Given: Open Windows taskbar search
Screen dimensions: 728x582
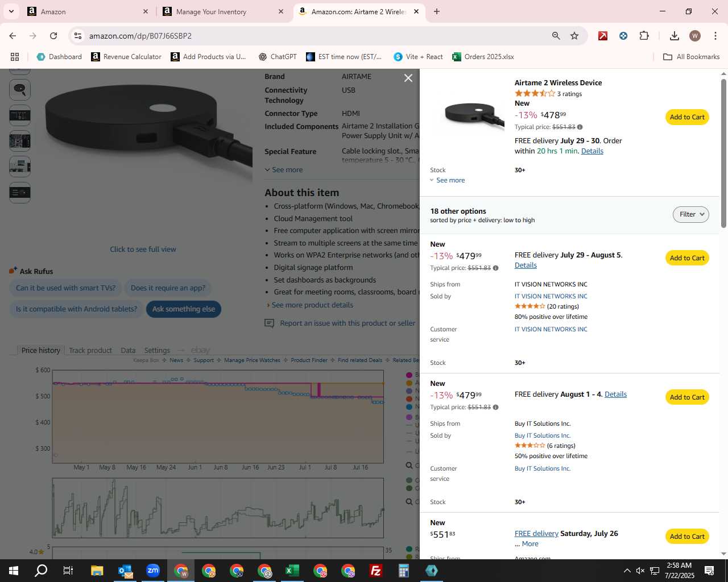Looking at the screenshot, I should click(41, 571).
